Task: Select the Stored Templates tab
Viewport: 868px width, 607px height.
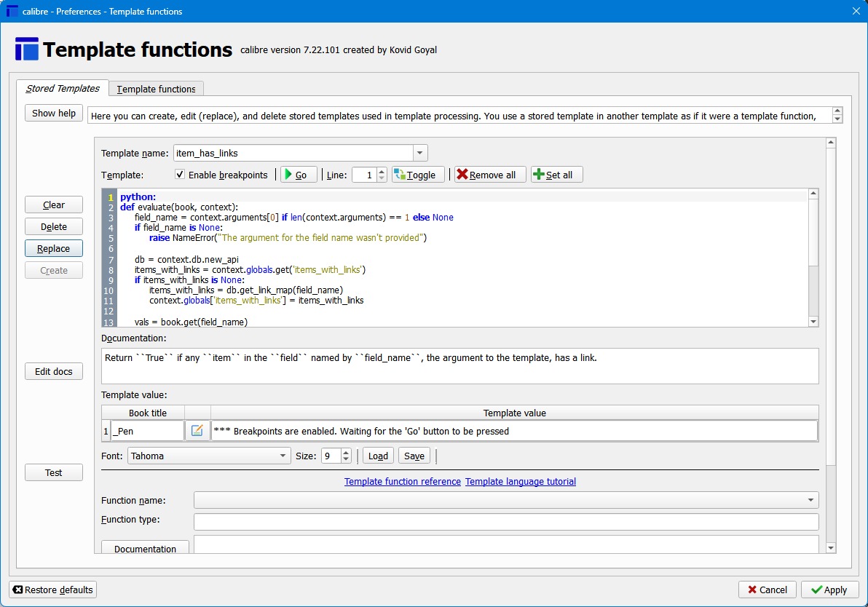Action: (63, 89)
